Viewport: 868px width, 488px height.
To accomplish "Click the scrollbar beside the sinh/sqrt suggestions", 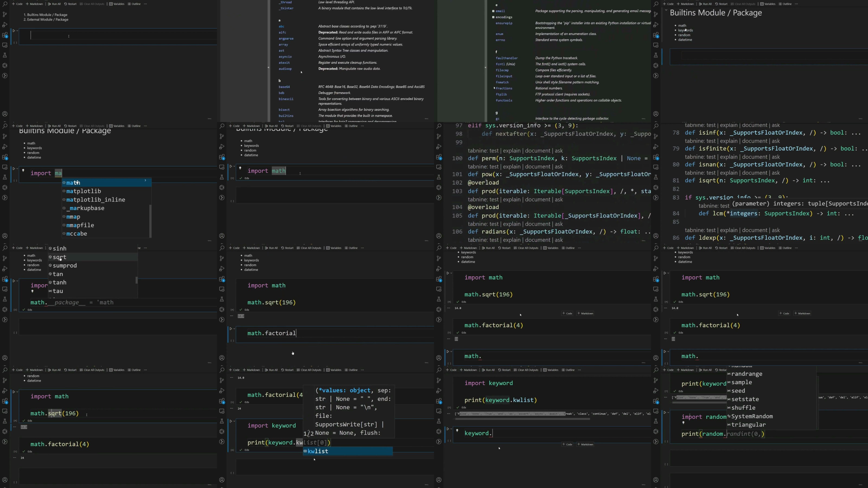I will [136, 280].
